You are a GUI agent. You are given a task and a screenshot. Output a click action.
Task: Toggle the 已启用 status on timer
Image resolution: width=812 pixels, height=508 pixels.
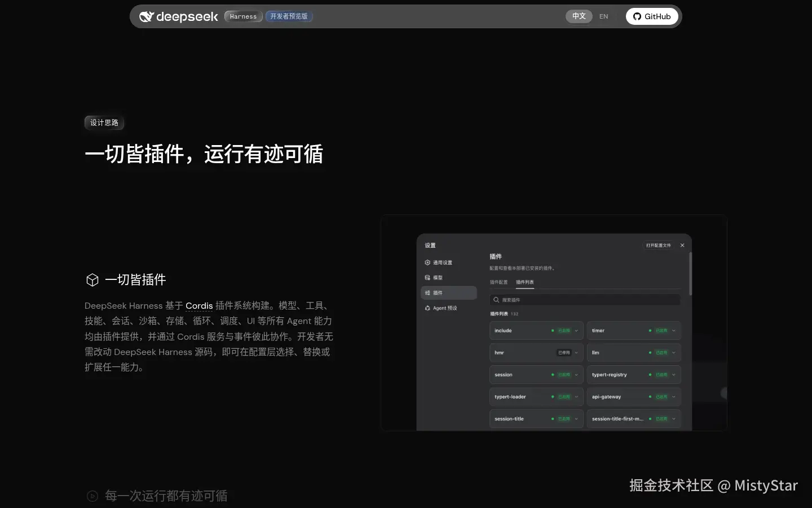[x=661, y=331]
